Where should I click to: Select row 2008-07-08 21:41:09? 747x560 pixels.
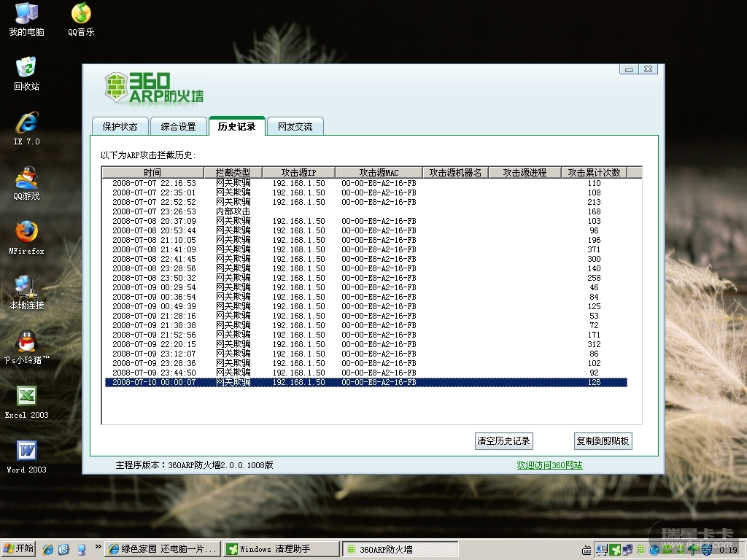click(366, 249)
